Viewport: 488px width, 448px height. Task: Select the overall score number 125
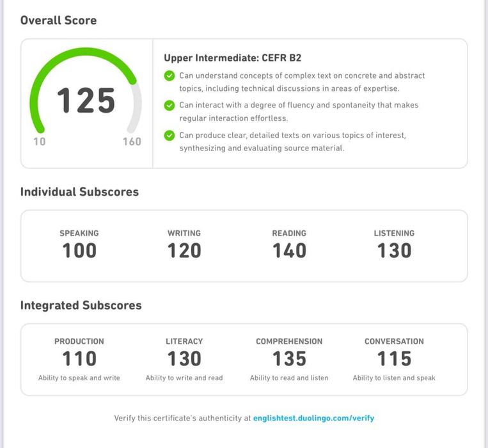(x=86, y=100)
